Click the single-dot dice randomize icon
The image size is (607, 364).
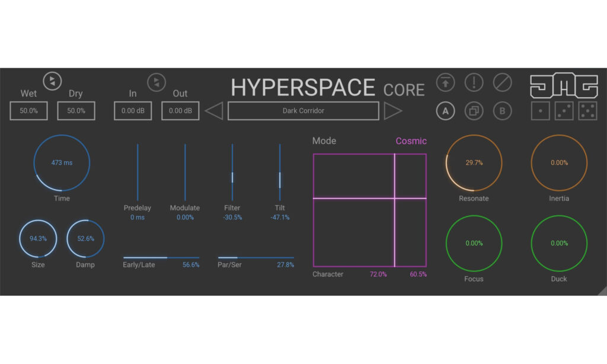(541, 111)
